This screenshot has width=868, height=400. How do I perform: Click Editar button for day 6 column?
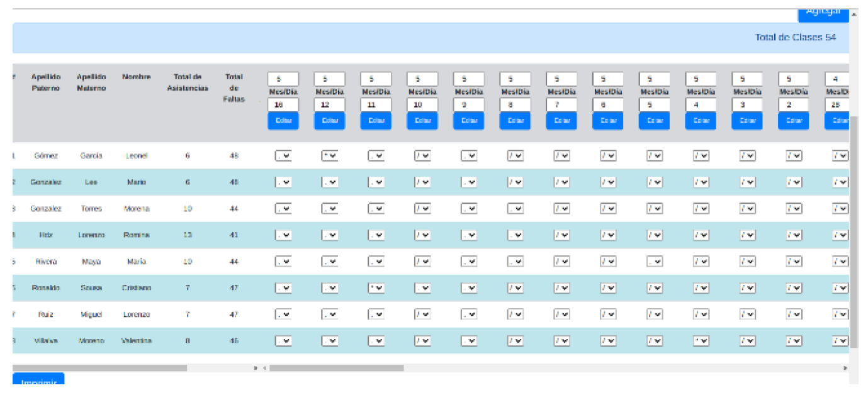(608, 121)
